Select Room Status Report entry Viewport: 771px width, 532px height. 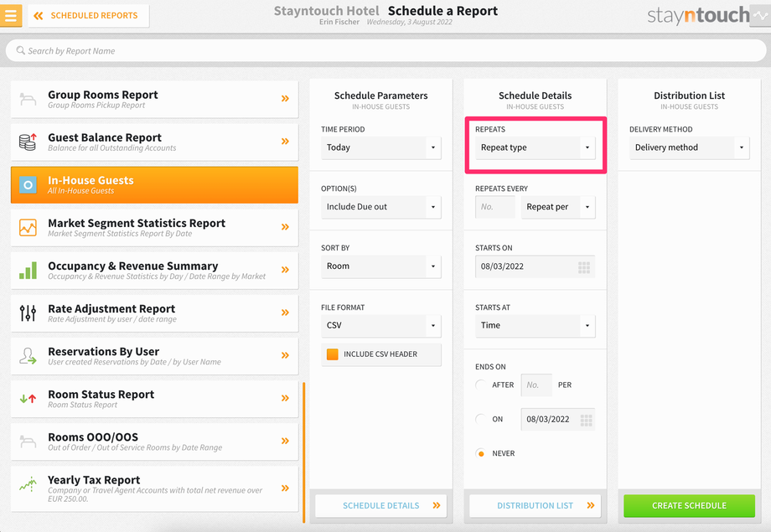154,399
